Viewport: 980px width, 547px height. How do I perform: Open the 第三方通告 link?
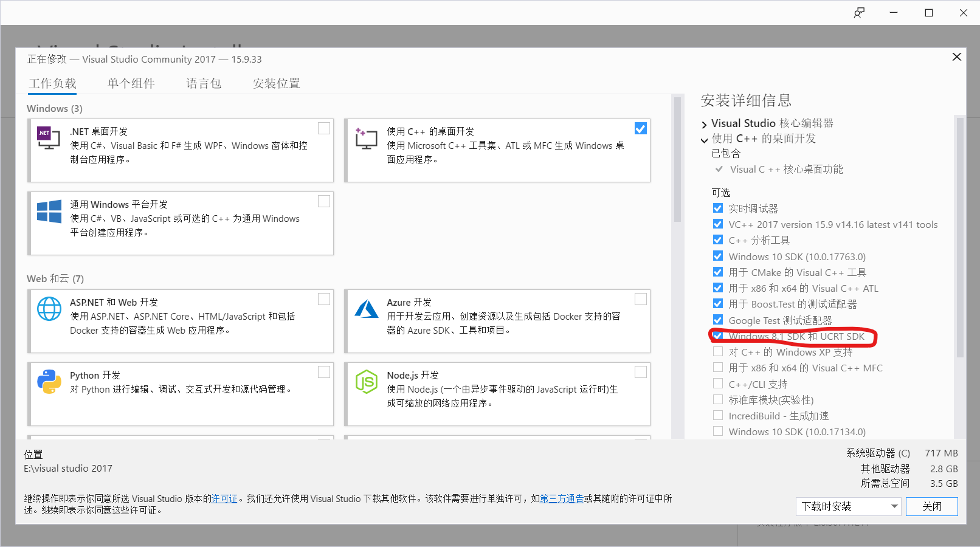click(x=562, y=498)
